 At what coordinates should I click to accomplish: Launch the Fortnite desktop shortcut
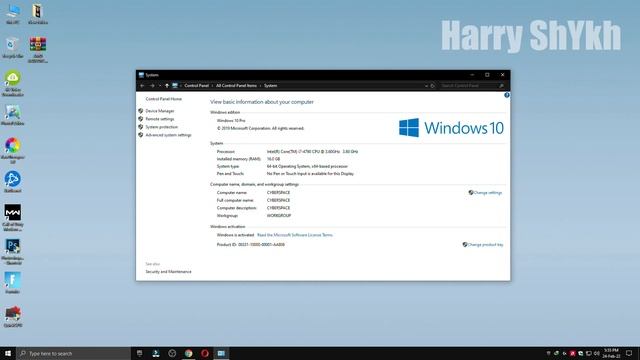[x=13, y=283]
